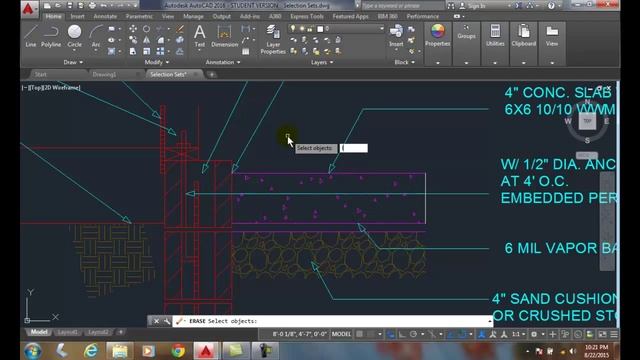The height and width of the screenshot is (360, 640).
Task: Select the Line tool
Action: (31, 36)
